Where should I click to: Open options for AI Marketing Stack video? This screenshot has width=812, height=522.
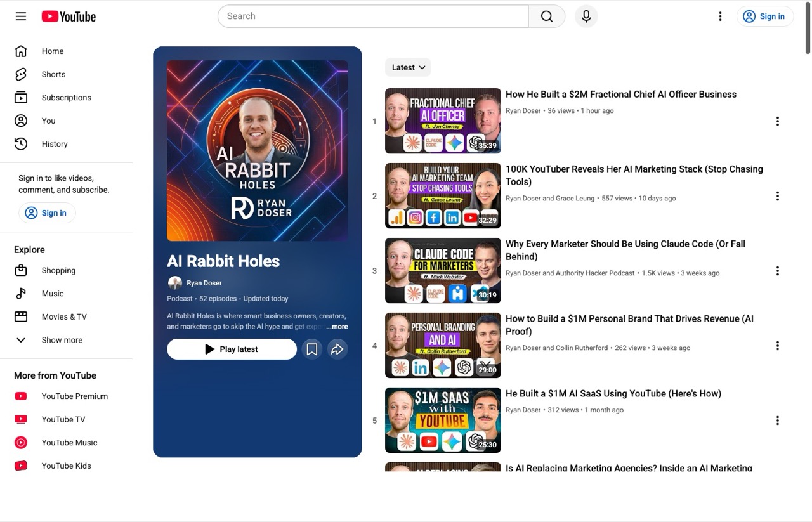777,196
